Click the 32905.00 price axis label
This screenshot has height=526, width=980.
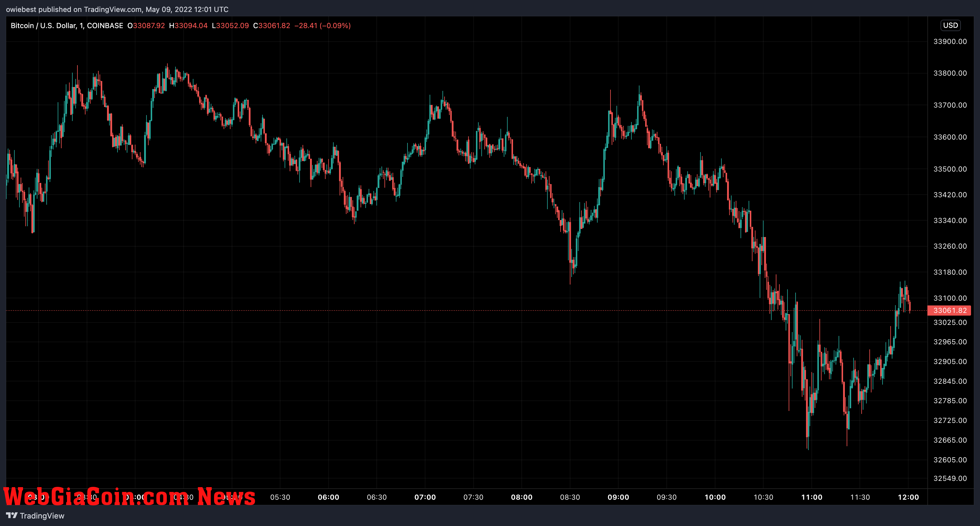coord(950,361)
